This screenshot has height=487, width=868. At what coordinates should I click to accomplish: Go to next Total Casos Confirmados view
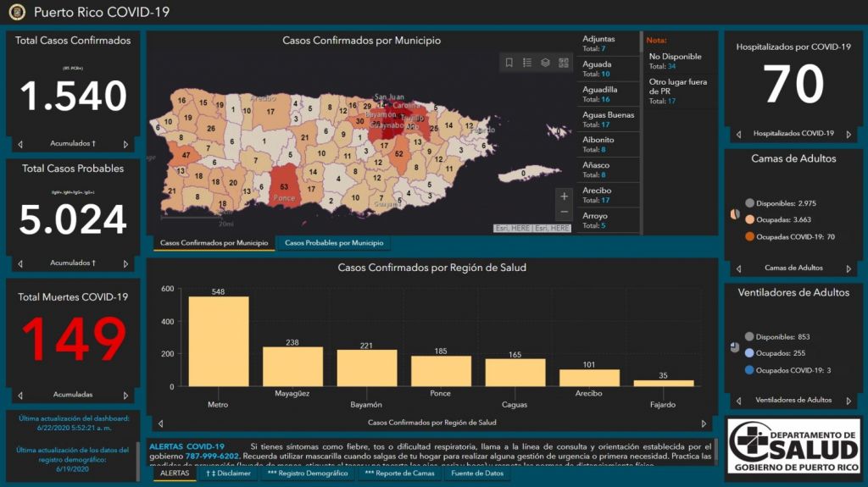[x=125, y=144]
